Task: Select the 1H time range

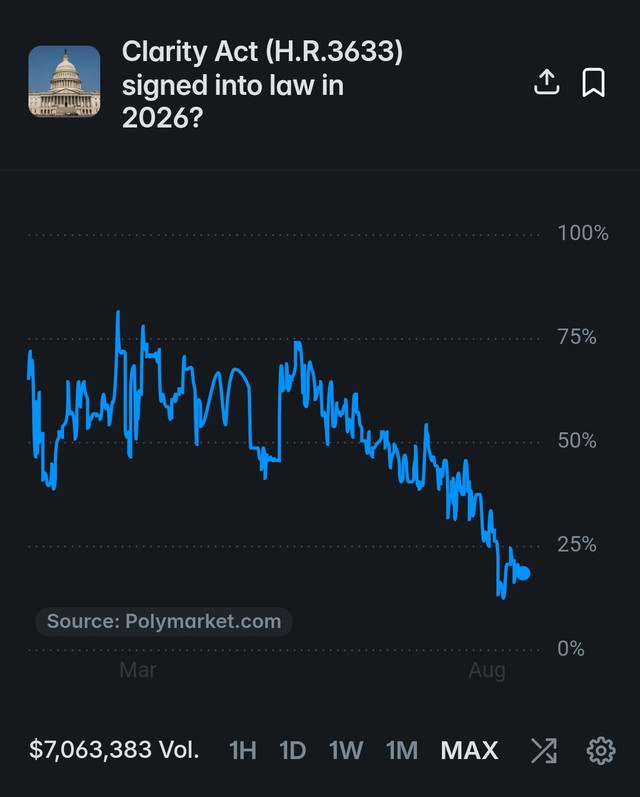Action: pyautogui.click(x=242, y=751)
